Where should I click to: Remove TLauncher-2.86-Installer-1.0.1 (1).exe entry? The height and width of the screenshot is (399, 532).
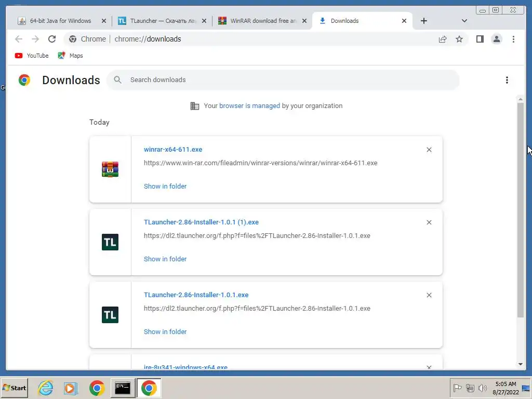[x=429, y=222]
